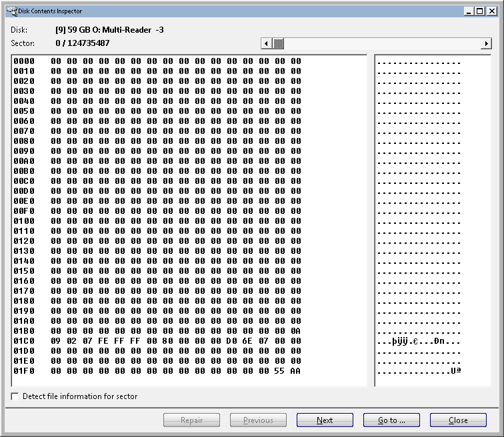Go to the Next sector
Viewport: 504px width, 437px height.
325,420
